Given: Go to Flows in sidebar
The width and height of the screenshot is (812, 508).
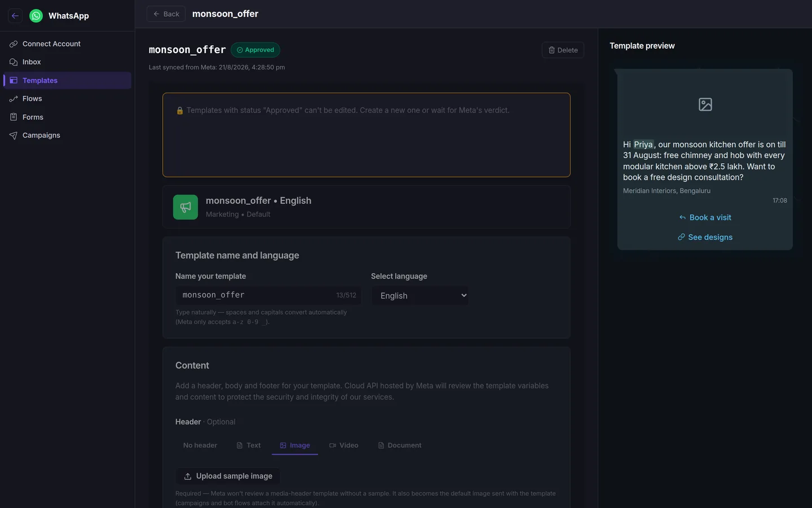Looking at the screenshot, I should pos(68,99).
